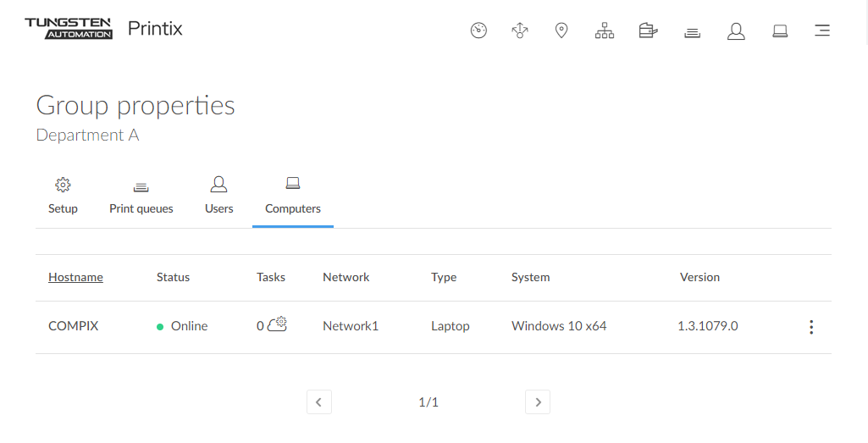
Task: Open the Groups hierarchy icon
Action: (604, 31)
